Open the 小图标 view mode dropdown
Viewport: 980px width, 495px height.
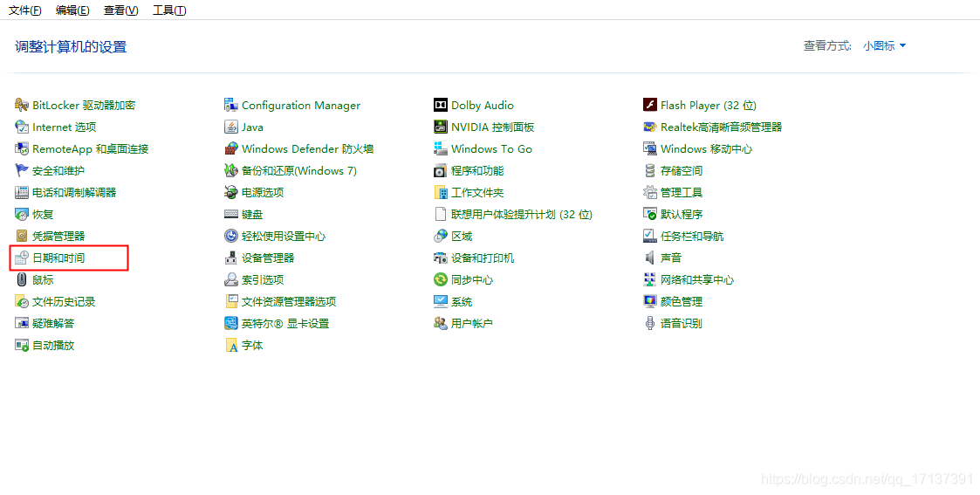click(884, 45)
